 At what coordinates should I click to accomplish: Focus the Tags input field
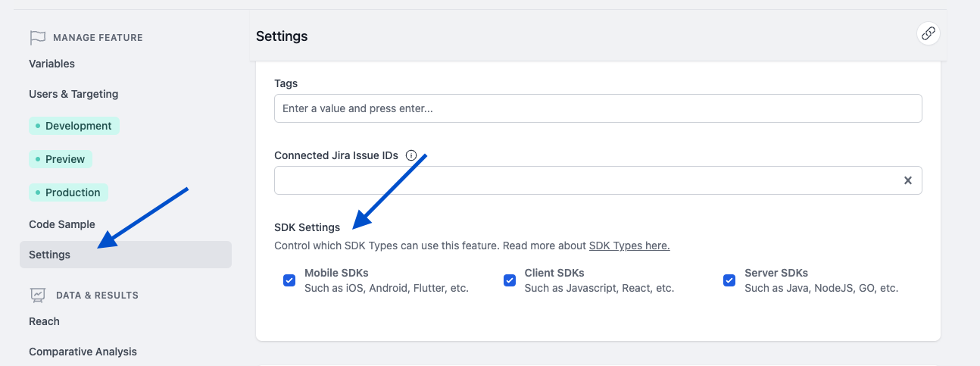click(597, 108)
